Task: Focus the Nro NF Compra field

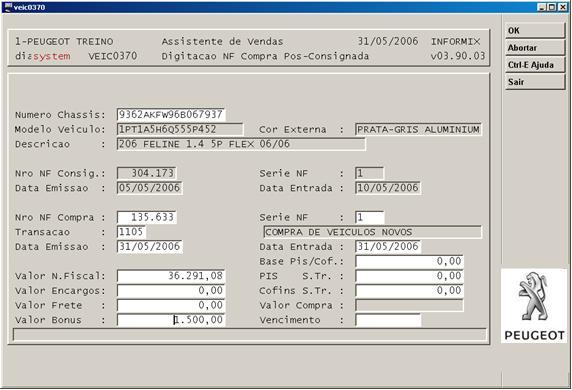Action: click(x=147, y=217)
